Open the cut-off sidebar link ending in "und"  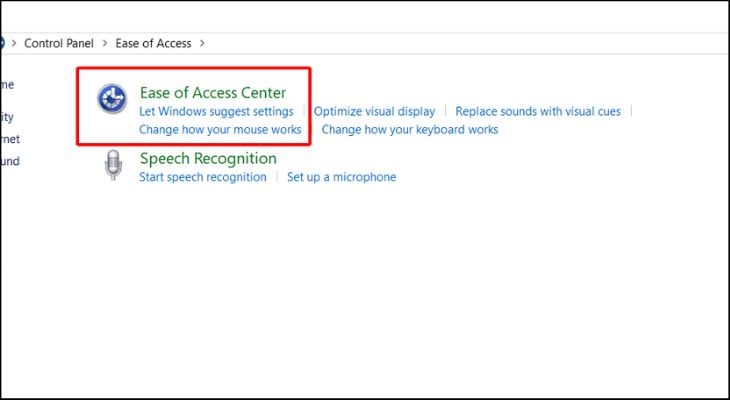[9, 161]
